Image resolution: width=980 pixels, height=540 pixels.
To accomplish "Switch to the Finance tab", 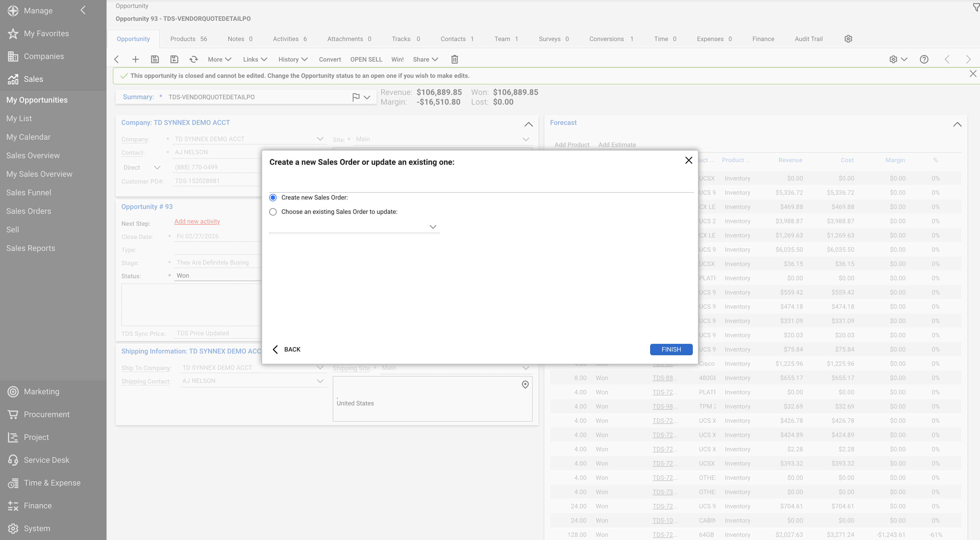I will (763, 39).
